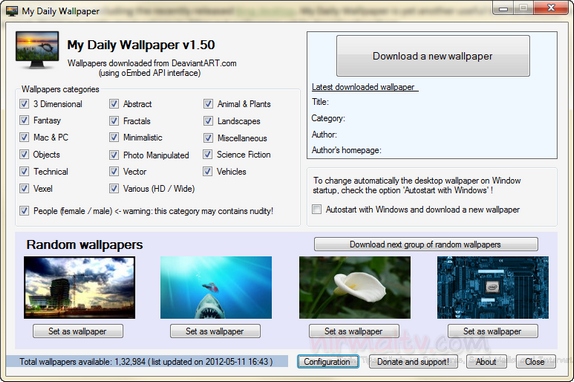Screen dimensions: 574x382
Task: Uncheck the Abstract category
Action: tap(114, 104)
